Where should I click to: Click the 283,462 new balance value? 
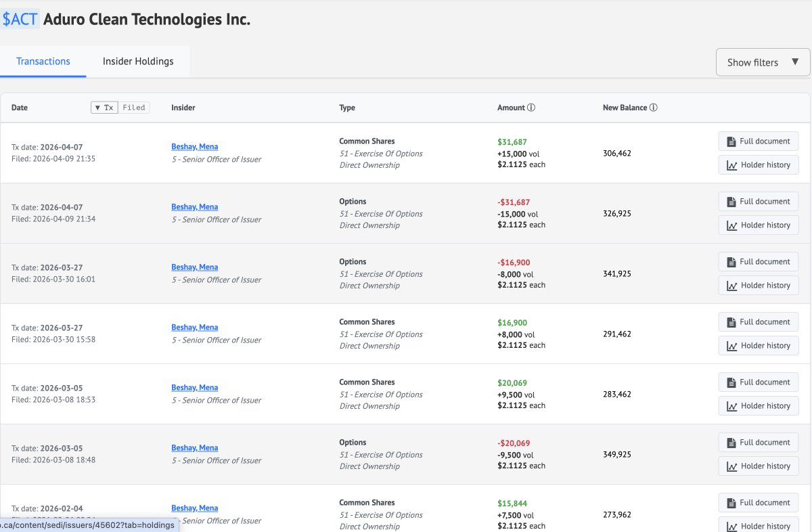pyautogui.click(x=617, y=395)
